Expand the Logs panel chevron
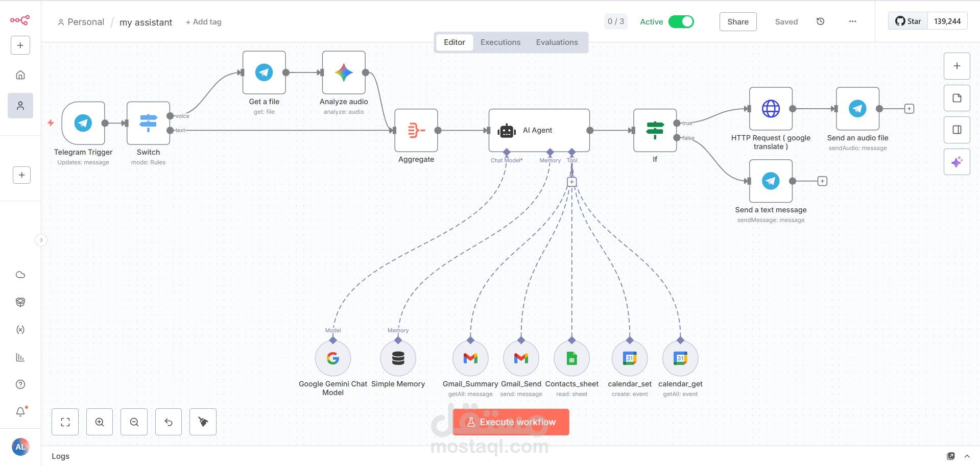 (967, 456)
